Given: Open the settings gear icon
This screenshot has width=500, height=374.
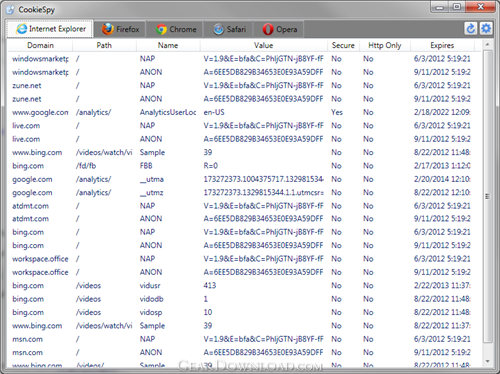Looking at the screenshot, I should [x=486, y=29].
